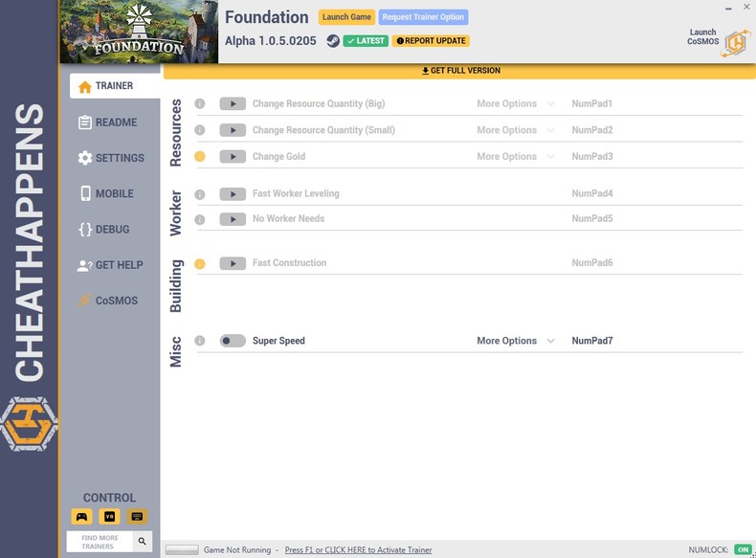Toggle the NUMLOCK ON indicator
Viewport: 756px width, 558px height.
(743, 549)
